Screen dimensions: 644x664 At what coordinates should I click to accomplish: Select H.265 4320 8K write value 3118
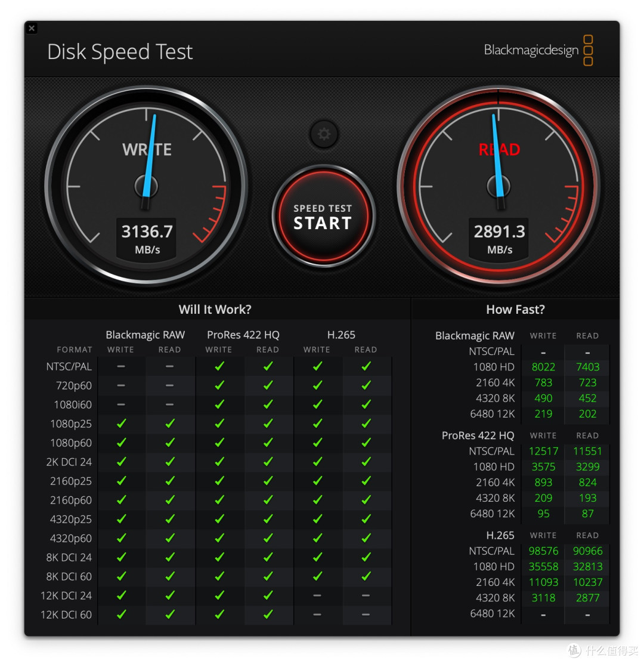(x=543, y=598)
